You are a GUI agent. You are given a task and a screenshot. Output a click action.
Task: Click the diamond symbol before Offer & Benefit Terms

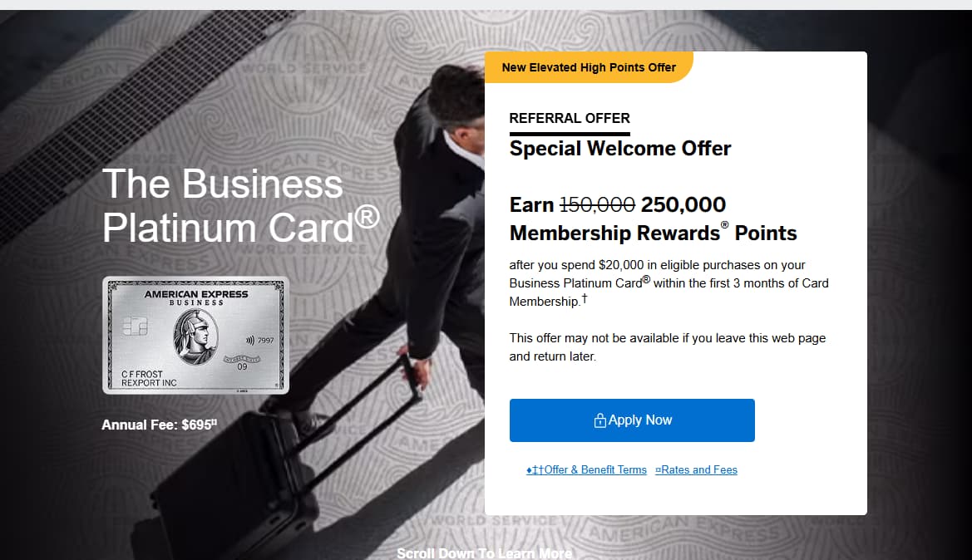pos(529,470)
